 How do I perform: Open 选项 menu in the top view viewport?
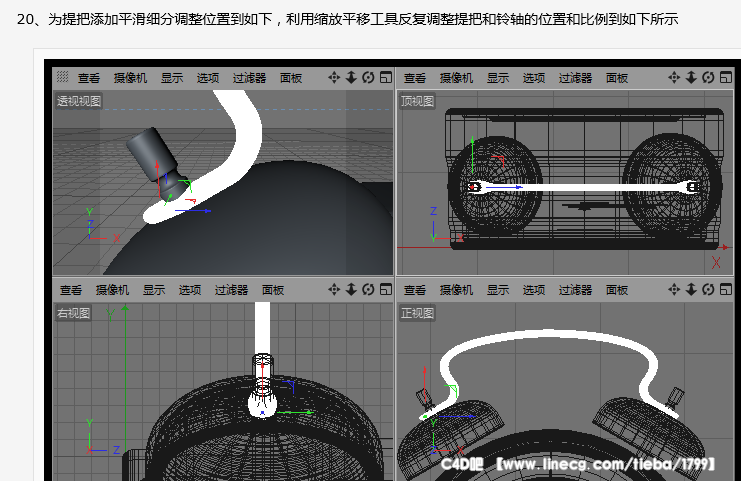(534, 78)
